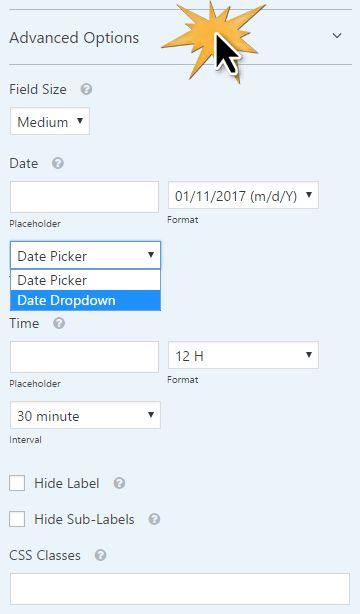360x614 pixels.
Task: Open the Field Size Medium dropdown
Action: [x=50, y=121]
